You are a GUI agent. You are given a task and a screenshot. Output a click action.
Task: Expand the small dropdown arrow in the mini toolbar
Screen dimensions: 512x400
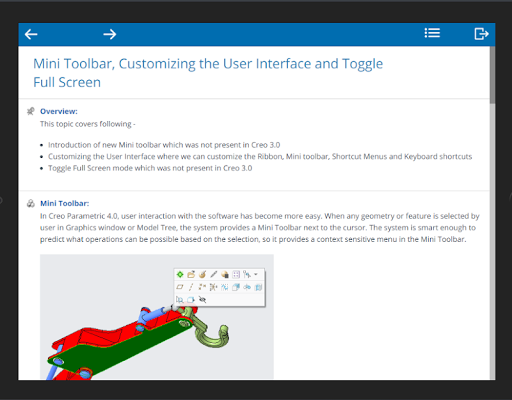256,274
